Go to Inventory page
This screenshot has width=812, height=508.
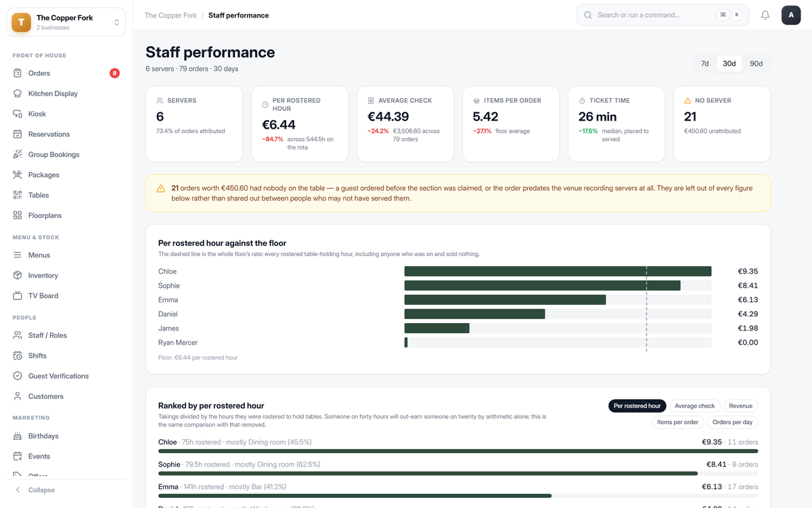[66, 276]
